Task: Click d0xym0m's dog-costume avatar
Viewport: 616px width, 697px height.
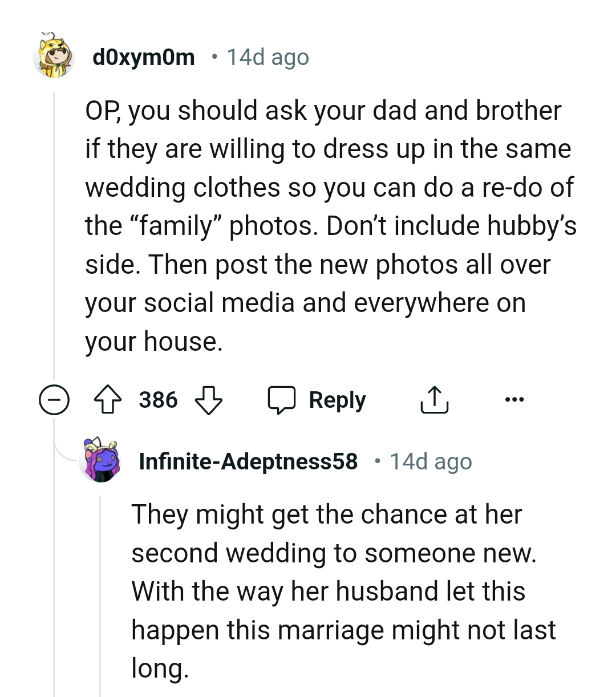Action: [54, 57]
